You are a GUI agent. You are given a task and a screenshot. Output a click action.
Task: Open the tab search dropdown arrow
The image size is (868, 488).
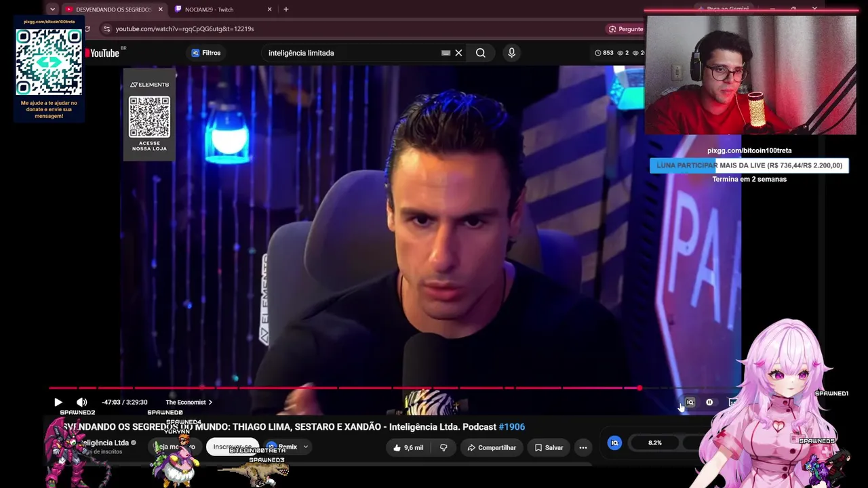coord(52,9)
